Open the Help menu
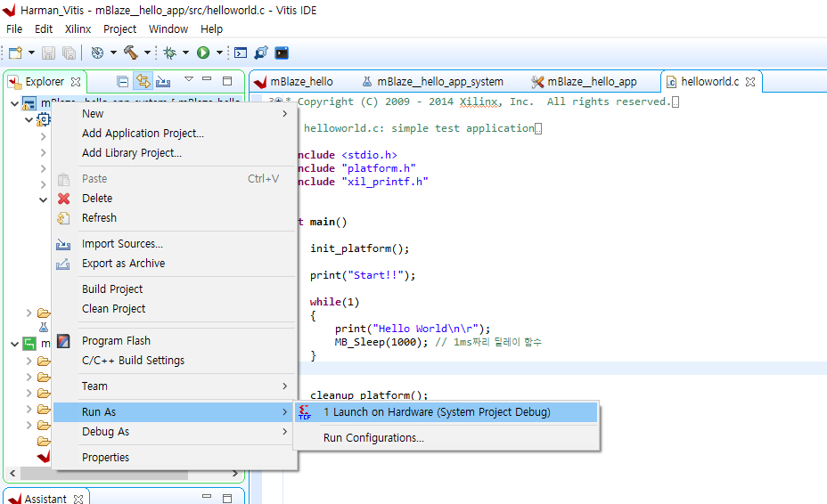Viewport: 827px width, 504px height. (x=211, y=29)
